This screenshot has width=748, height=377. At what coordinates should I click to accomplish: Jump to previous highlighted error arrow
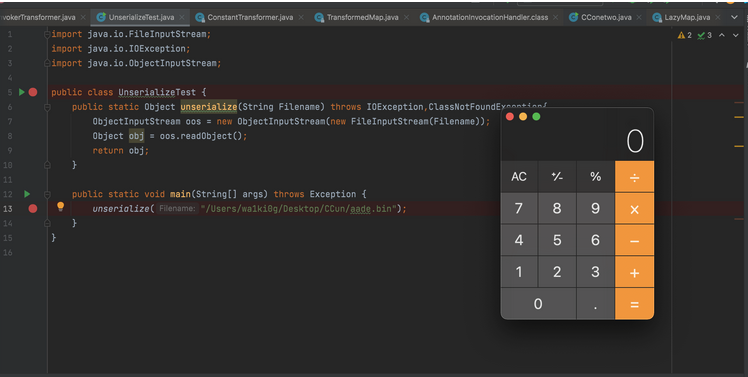coord(722,35)
